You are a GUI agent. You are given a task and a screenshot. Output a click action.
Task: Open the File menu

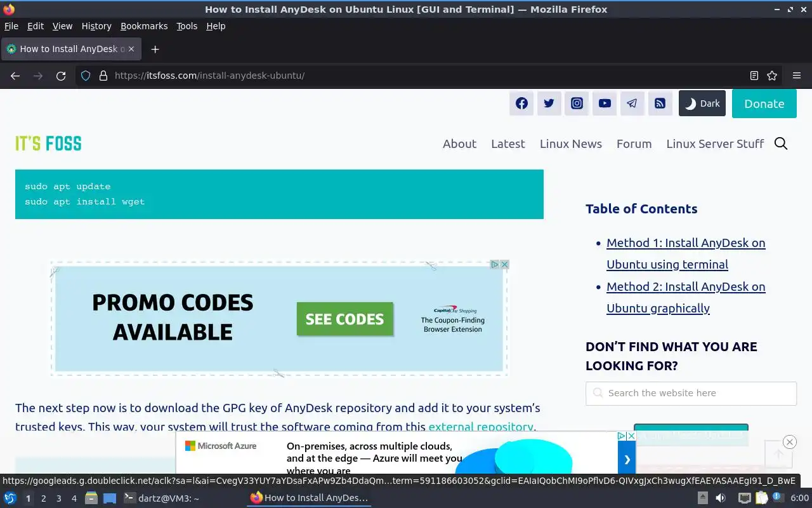(x=11, y=26)
